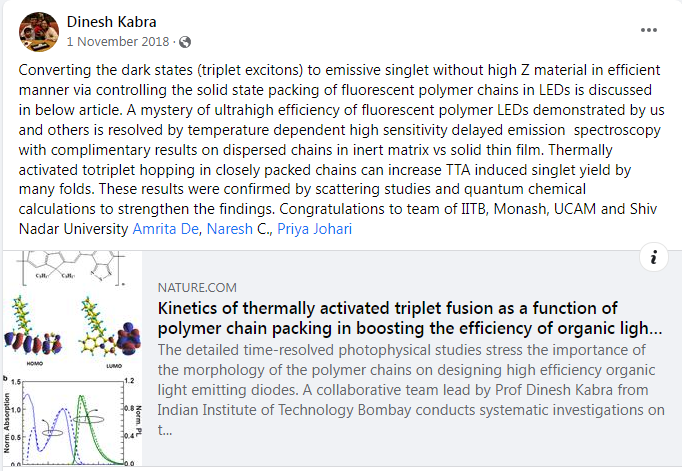Open the 1 November 2018 timestamp
This screenshot has width=682, height=471.
point(120,42)
